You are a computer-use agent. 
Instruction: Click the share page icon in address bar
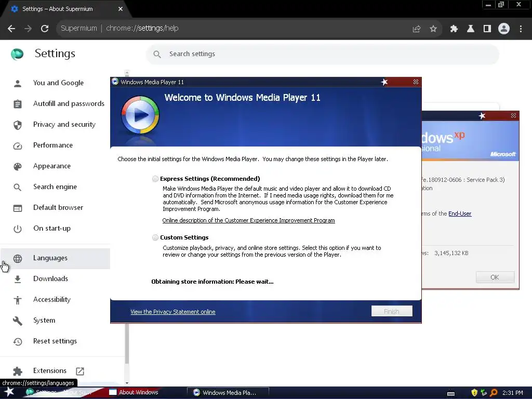pos(417,29)
